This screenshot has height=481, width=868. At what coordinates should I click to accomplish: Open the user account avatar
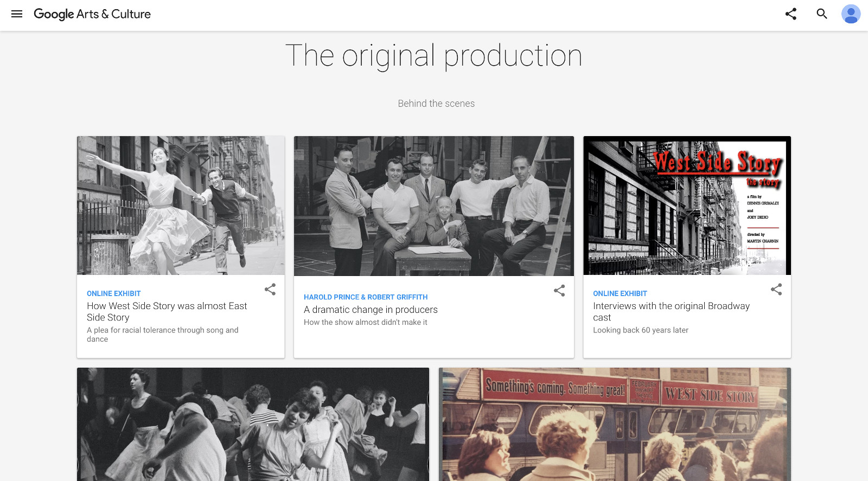point(851,14)
